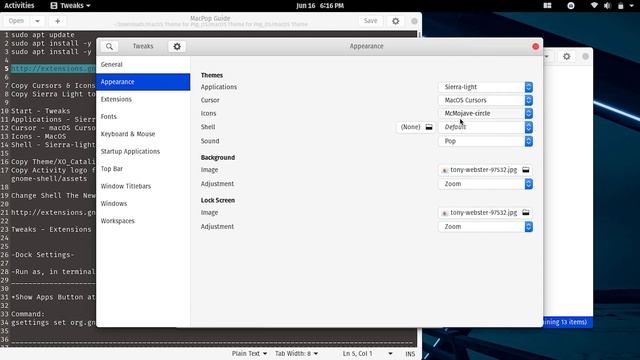The height and width of the screenshot is (360, 640).
Task: Close the Tweaks window red button
Action: (536, 47)
